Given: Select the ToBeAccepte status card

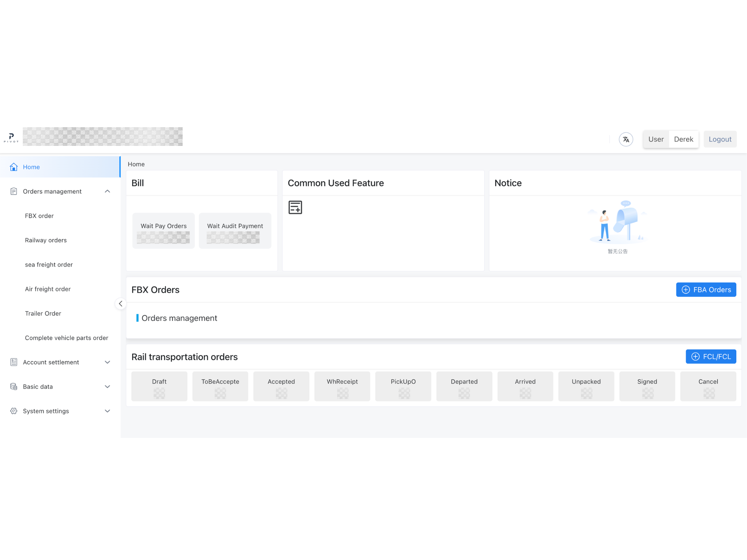Looking at the screenshot, I should coord(220,386).
